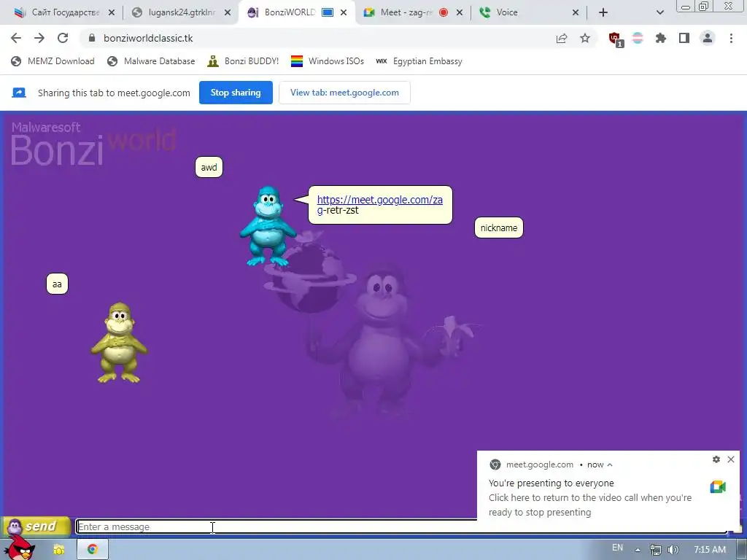Click the lock icon in address bar
This screenshot has height=560, width=747.
click(92, 38)
